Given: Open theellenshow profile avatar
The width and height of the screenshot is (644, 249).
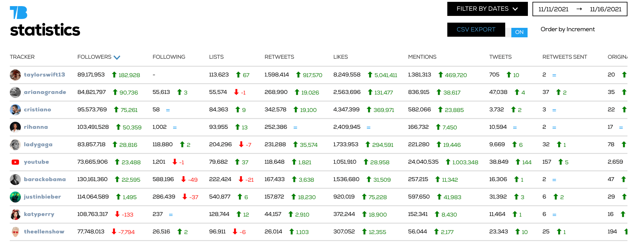Looking at the screenshot, I should click(15, 232).
